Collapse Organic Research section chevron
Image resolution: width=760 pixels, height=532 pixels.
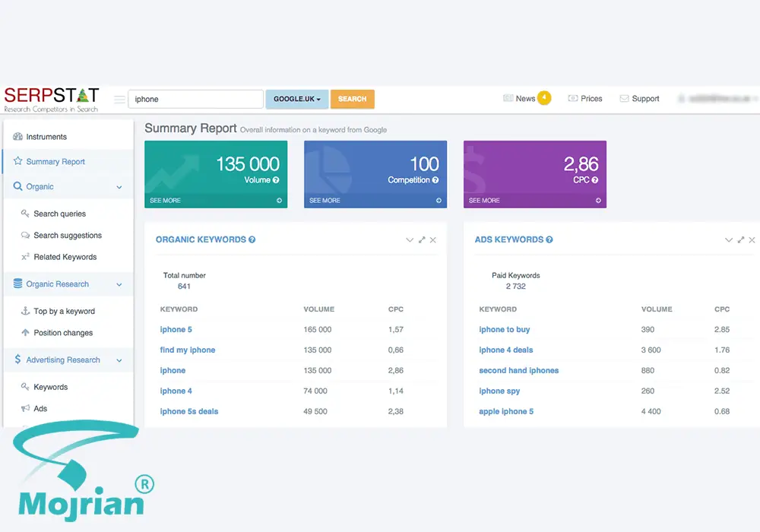(x=119, y=284)
